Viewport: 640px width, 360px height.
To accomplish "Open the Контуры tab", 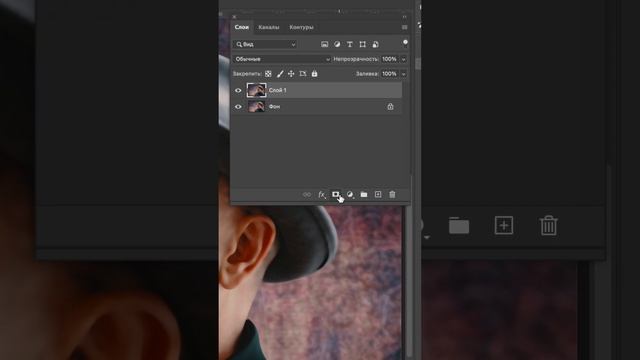I will click(301, 27).
